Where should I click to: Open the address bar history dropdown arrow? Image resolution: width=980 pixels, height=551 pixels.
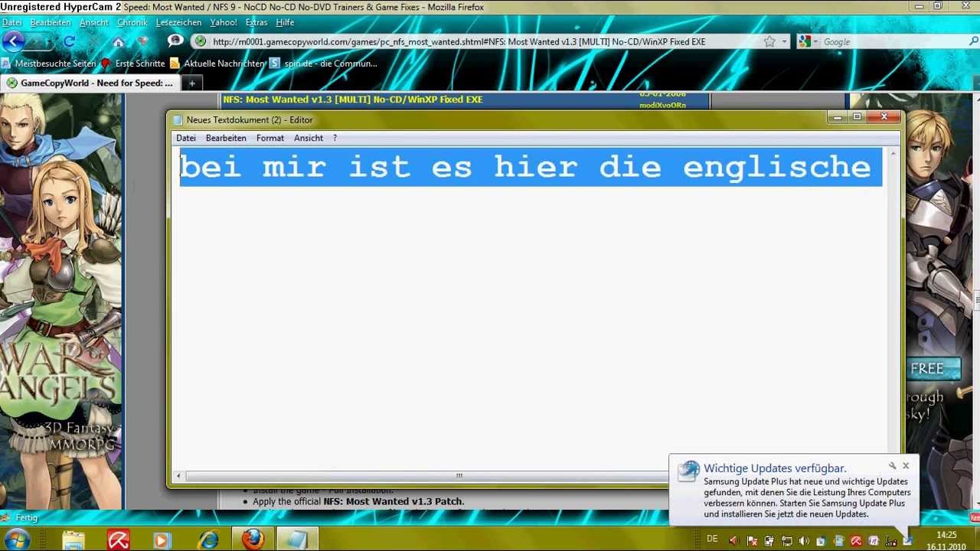pos(784,41)
